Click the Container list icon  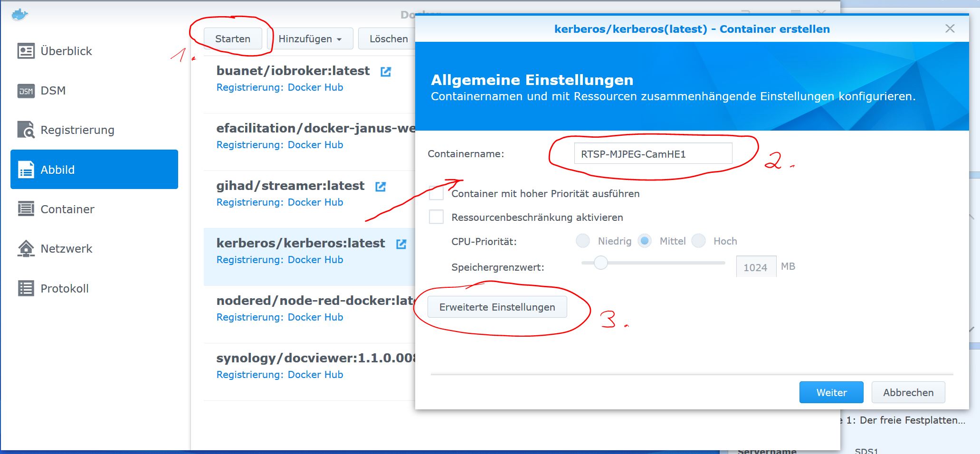click(26, 209)
